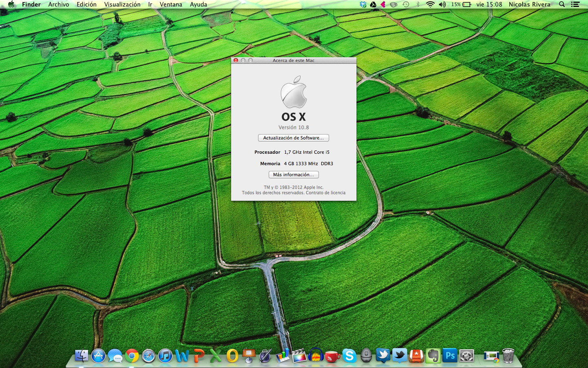Open Skype from the dock
Viewport: 588px width, 368px height.
349,356
